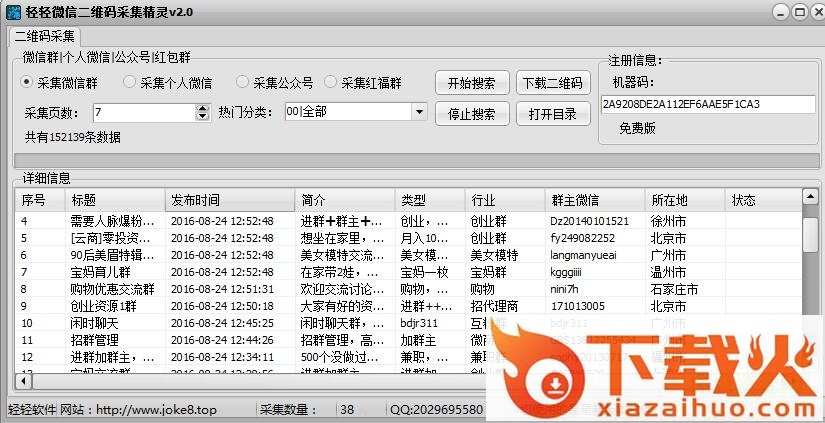
Task: Hit the 停止搜索 button
Action: 472,114
